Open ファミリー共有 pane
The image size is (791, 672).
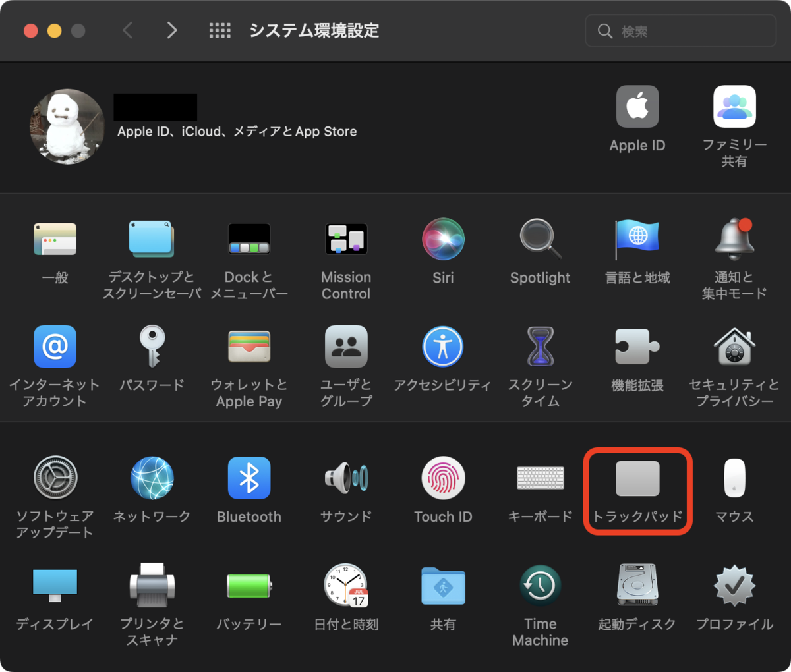click(x=734, y=107)
